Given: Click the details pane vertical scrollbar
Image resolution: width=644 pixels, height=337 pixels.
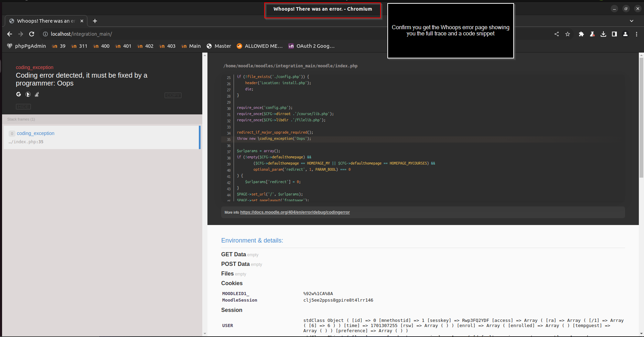Looking at the screenshot, I should pos(641,117).
